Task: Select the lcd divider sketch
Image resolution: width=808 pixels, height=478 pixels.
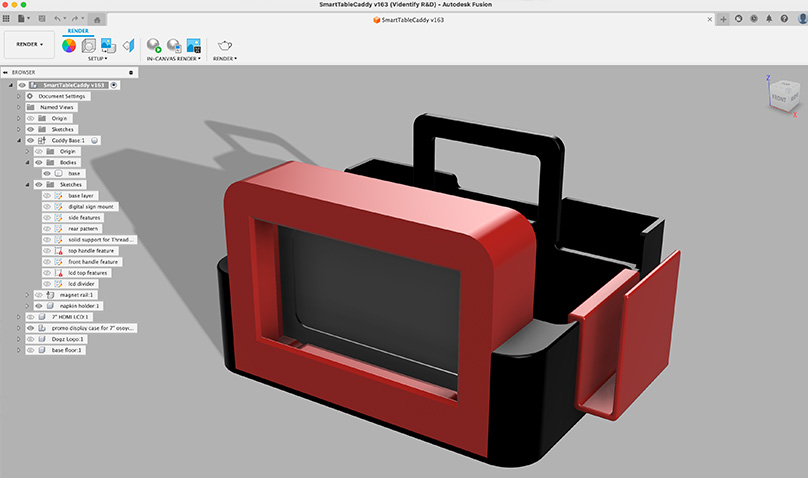Action: click(x=81, y=284)
